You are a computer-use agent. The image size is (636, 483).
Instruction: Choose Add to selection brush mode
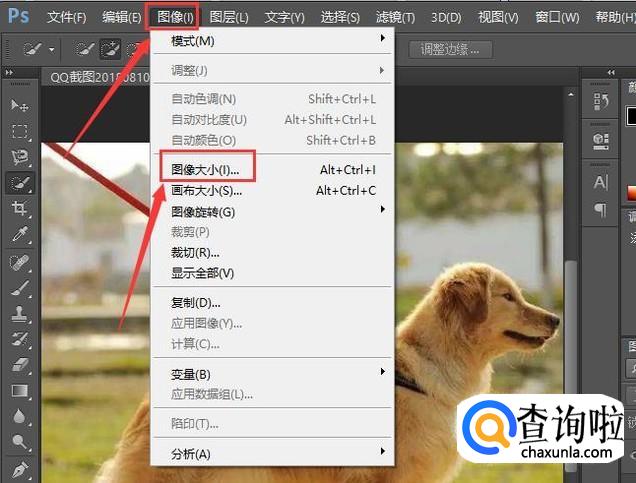(110, 49)
